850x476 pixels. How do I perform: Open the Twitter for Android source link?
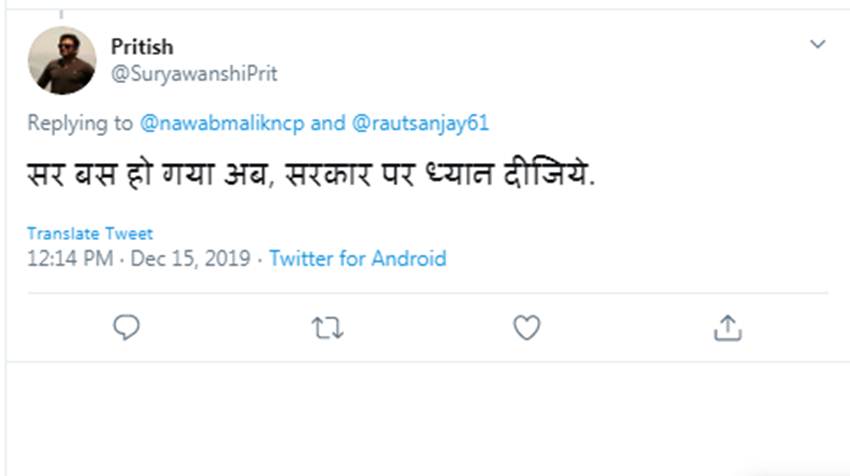pyautogui.click(x=358, y=259)
